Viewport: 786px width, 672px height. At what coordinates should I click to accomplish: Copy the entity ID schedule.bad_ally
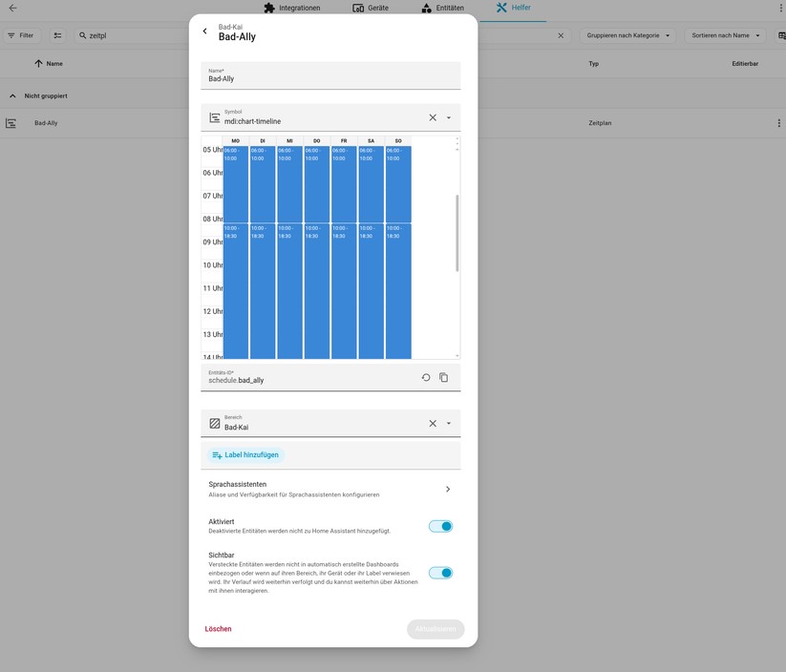444,377
